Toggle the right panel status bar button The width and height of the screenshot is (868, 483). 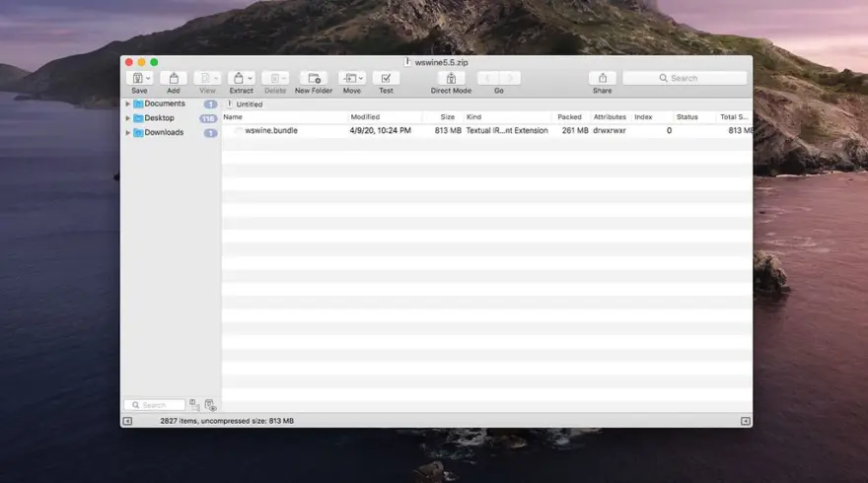click(745, 421)
